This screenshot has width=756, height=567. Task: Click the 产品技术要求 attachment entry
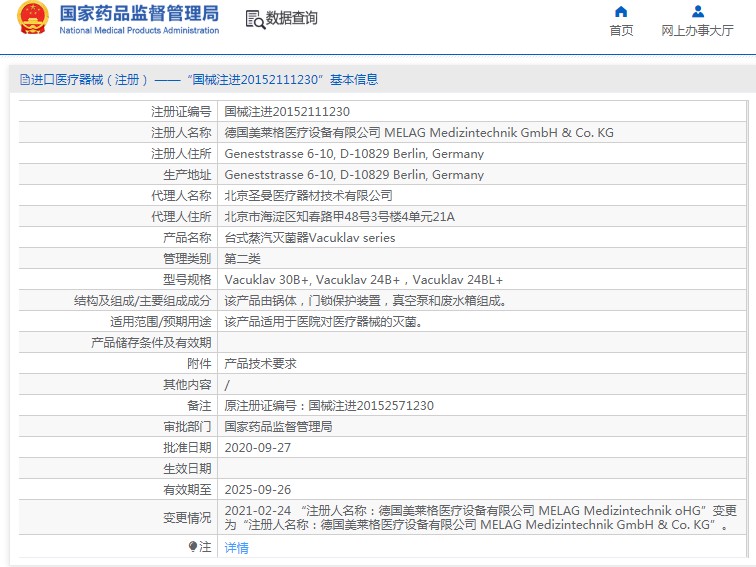coord(260,364)
